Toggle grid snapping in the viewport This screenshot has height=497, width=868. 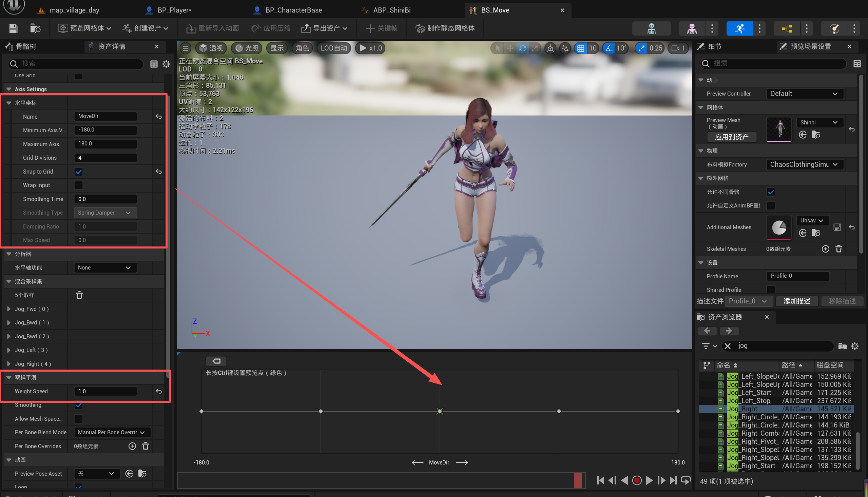tap(580, 48)
